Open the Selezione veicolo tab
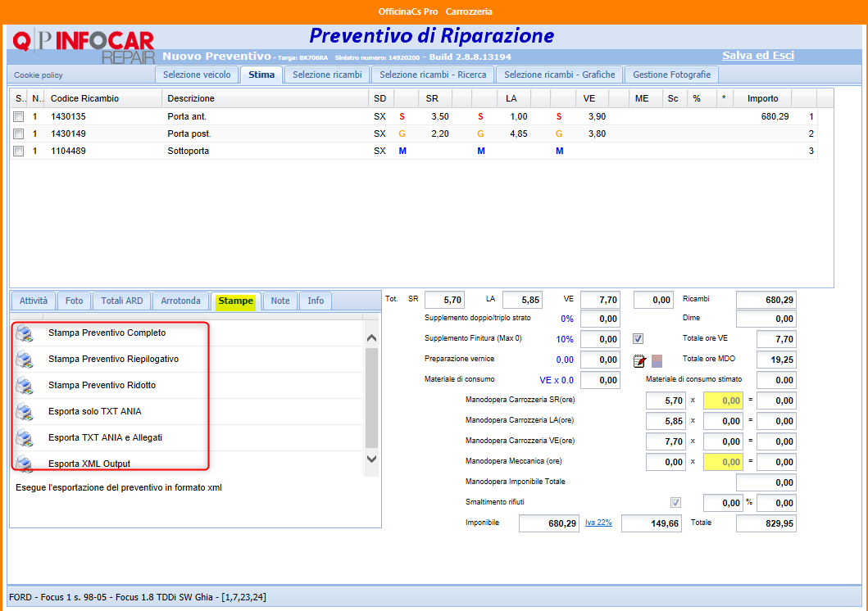Screen dimensions: 868x611 point(197,75)
